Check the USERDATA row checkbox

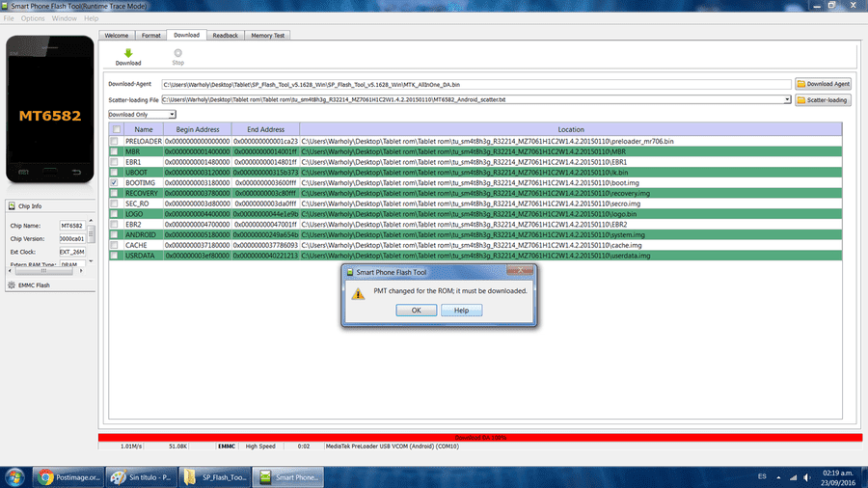click(x=114, y=256)
